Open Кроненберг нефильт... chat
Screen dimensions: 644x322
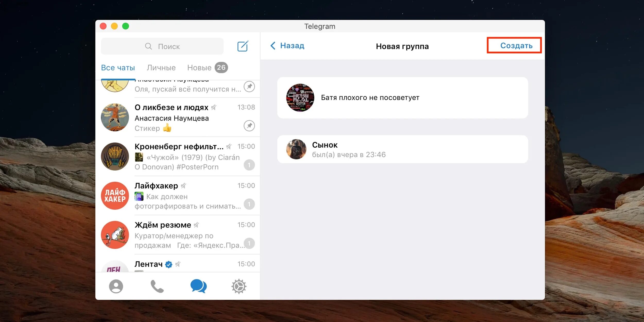178,157
